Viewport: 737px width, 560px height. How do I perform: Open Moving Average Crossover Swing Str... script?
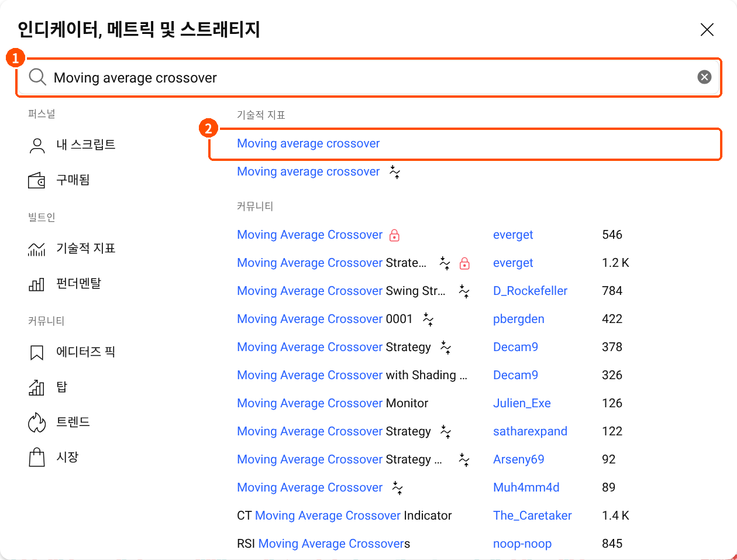341,291
